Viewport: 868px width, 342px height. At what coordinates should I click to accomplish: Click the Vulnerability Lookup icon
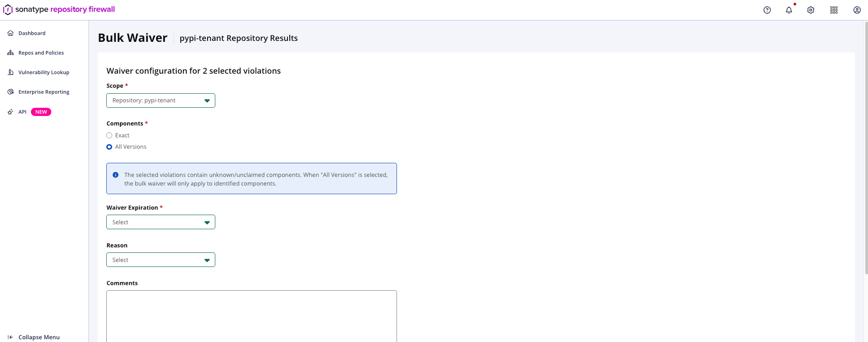tap(10, 72)
